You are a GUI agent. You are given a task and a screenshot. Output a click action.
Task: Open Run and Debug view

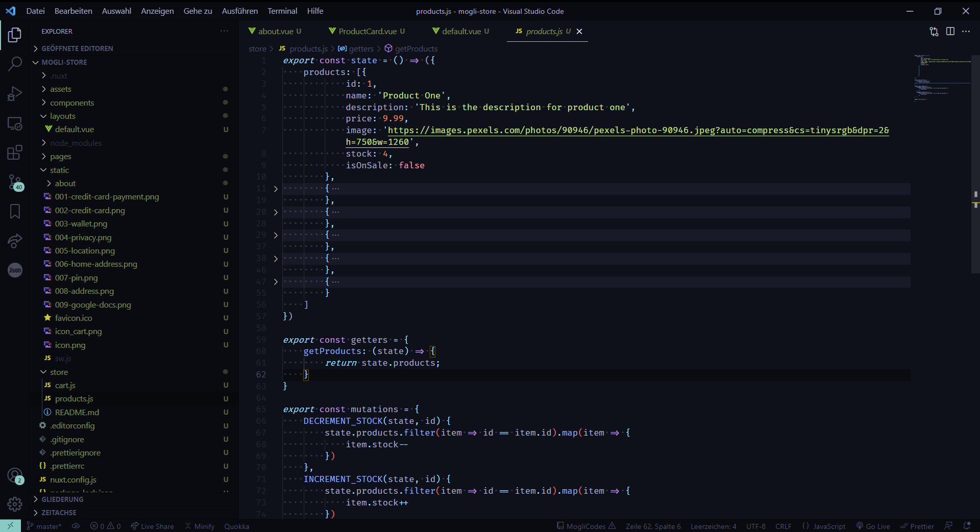15,93
